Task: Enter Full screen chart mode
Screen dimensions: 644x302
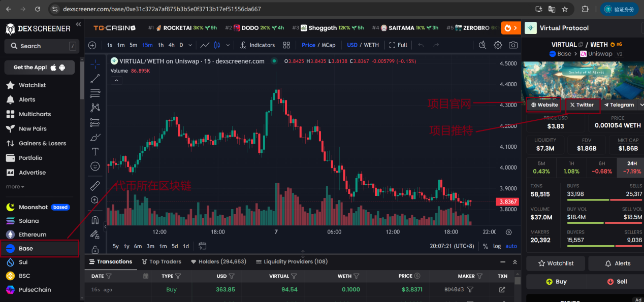Action: click(x=398, y=45)
